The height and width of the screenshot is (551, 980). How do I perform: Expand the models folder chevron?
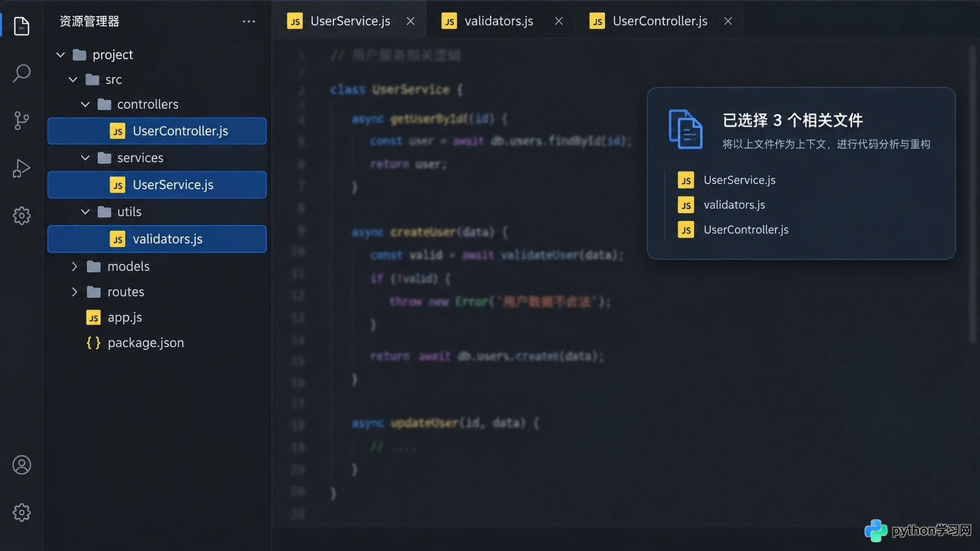[x=75, y=267]
